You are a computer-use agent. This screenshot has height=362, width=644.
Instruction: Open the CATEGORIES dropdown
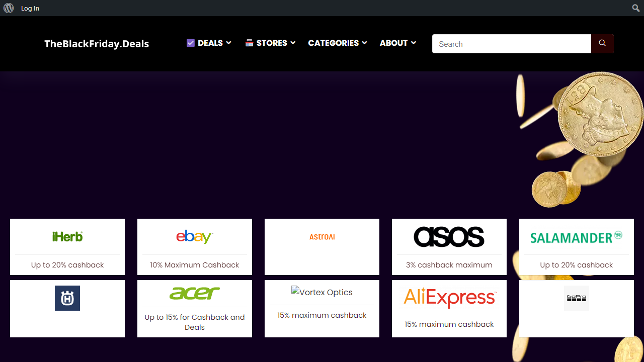(338, 43)
